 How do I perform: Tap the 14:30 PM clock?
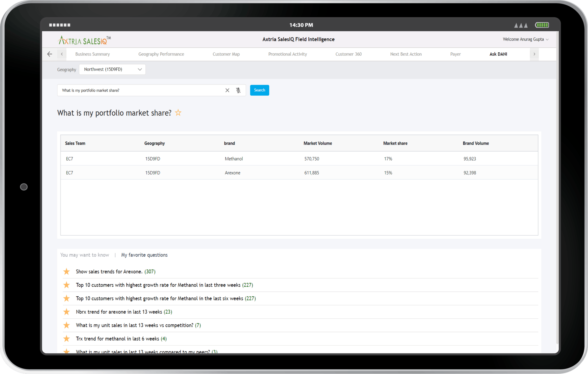point(301,25)
